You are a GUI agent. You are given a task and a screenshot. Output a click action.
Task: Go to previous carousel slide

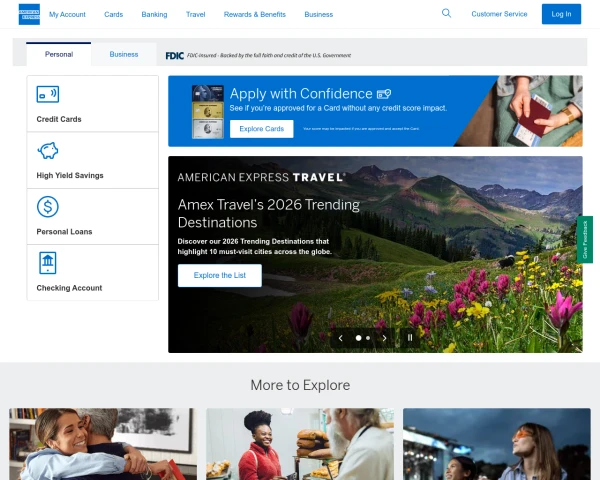[x=341, y=338]
